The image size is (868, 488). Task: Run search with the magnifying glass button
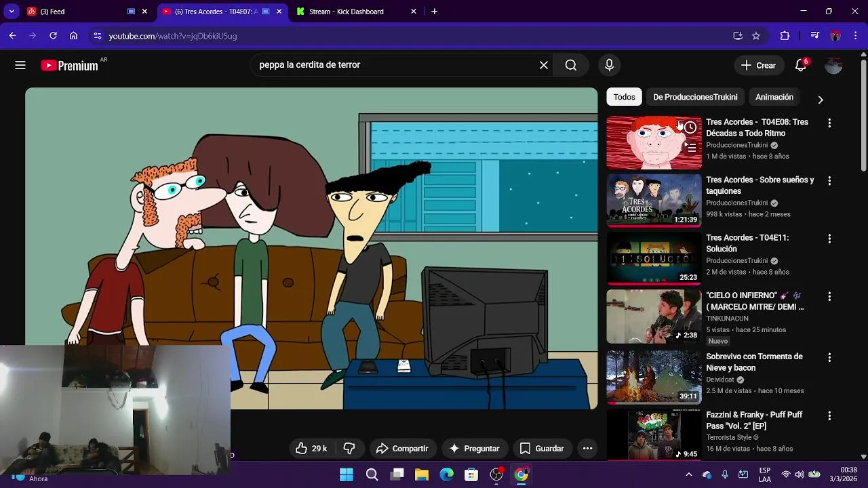(x=571, y=65)
